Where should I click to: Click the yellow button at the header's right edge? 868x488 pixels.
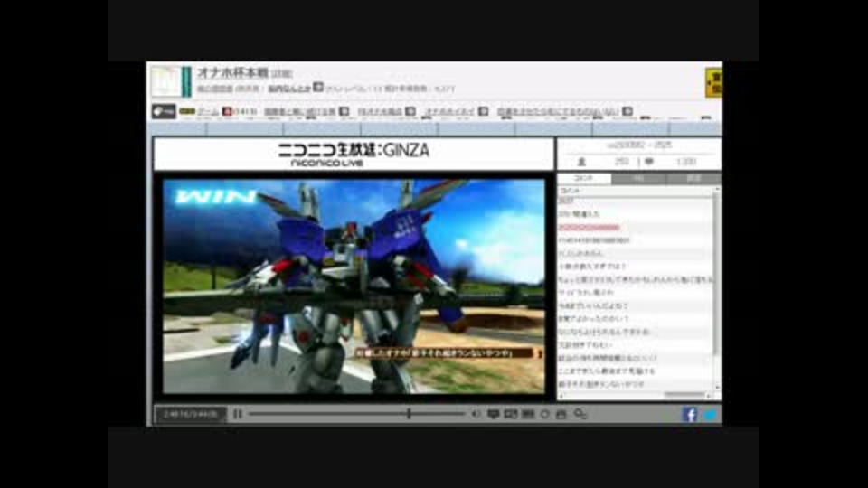tap(713, 82)
